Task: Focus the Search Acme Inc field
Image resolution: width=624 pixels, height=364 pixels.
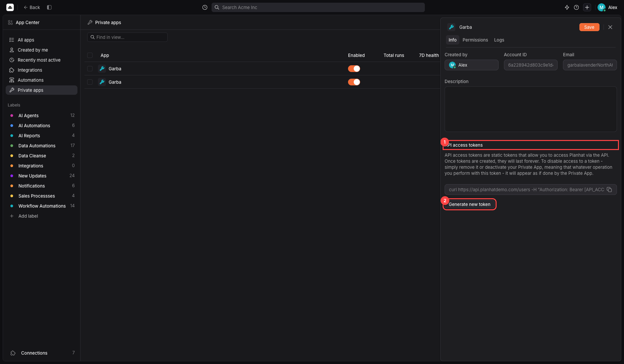Action: pyautogui.click(x=318, y=7)
